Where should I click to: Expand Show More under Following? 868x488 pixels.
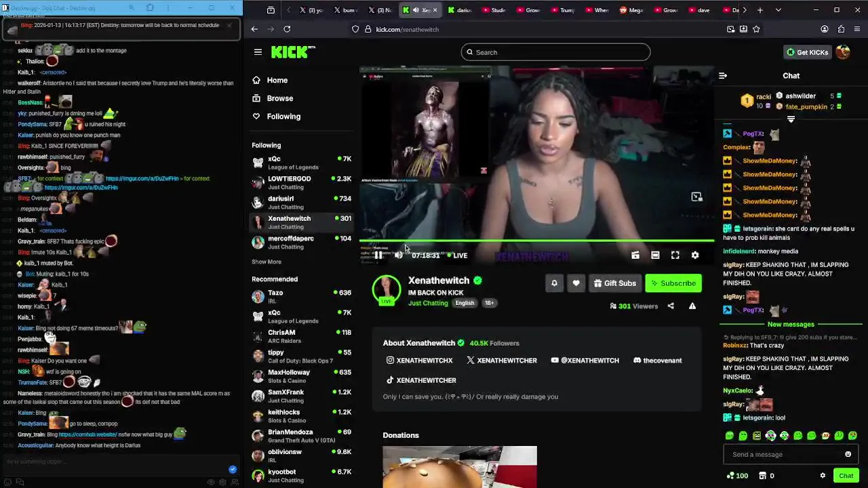tap(267, 262)
